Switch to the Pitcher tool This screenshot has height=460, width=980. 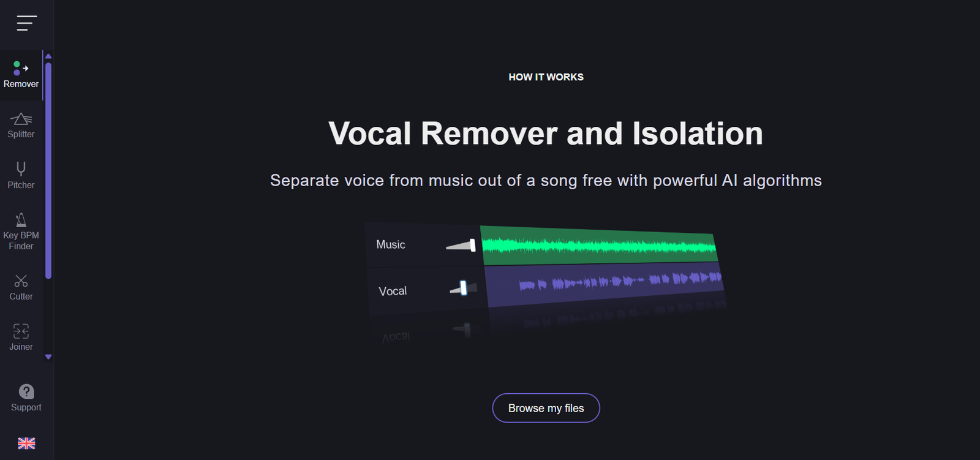click(21, 176)
